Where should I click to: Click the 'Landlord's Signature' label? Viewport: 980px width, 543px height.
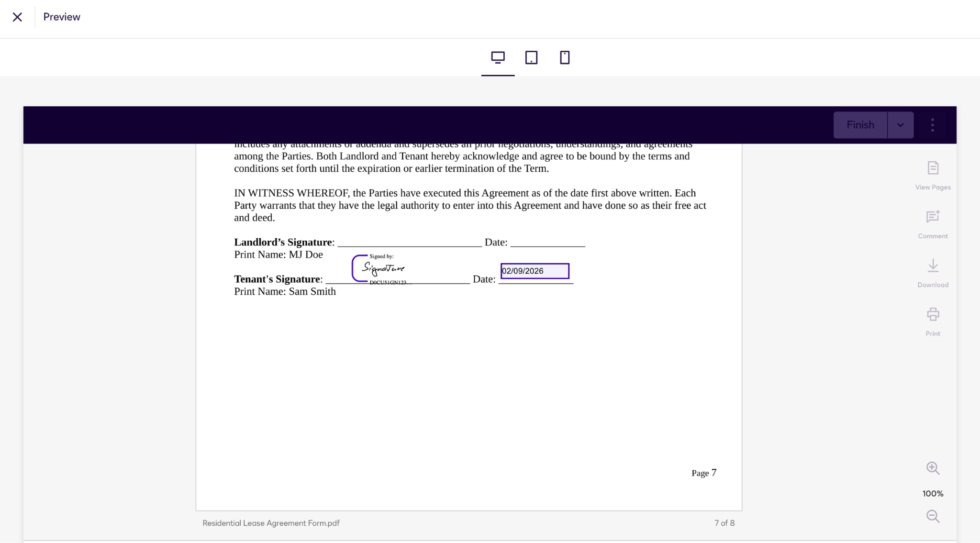[x=283, y=242]
